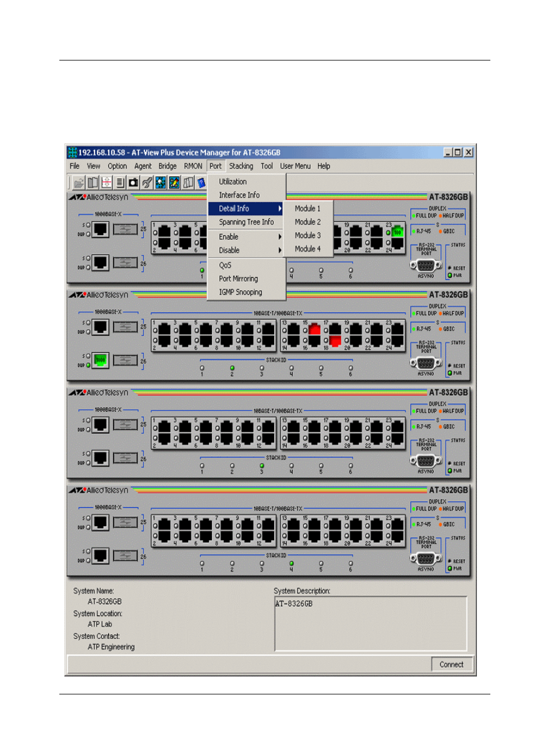Choose Utilization from the Port menu
534x756 pixels.
[246, 181]
